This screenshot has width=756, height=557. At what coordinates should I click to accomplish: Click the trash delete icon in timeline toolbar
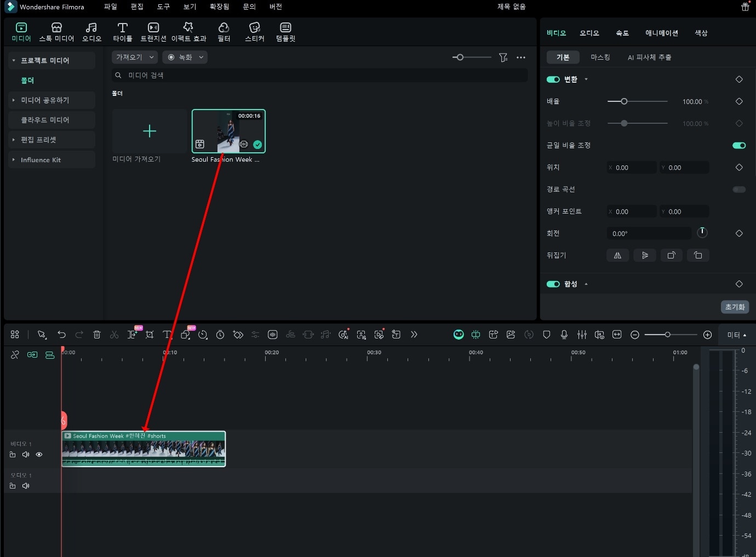click(97, 335)
